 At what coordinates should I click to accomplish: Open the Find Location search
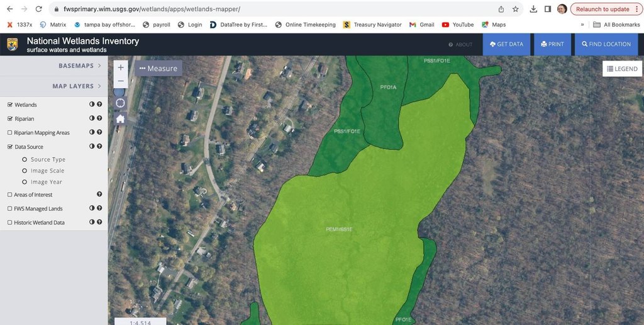point(606,44)
